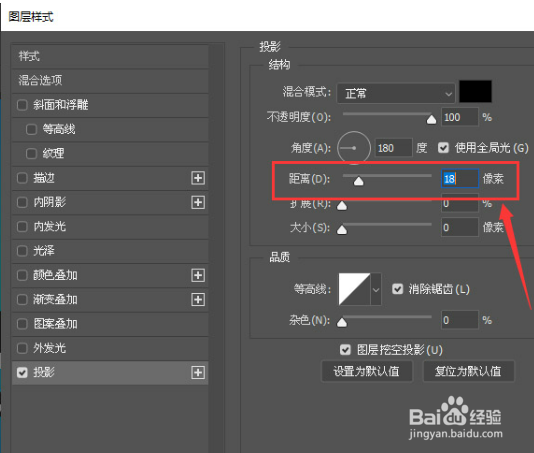Enable the 描边 checkbox
Viewport: 534px width, 453px height.
[22, 178]
